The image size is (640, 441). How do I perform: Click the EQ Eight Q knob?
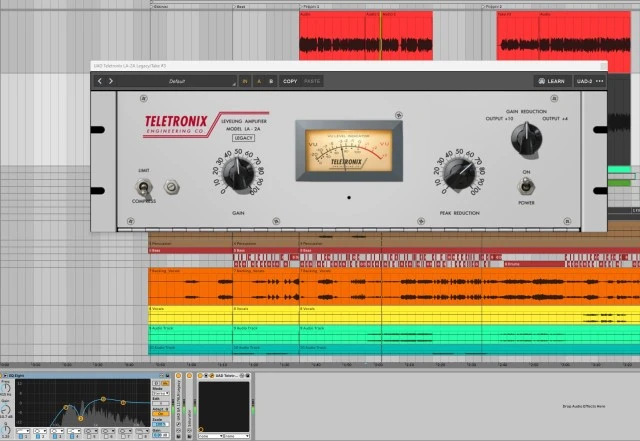(6, 430)
